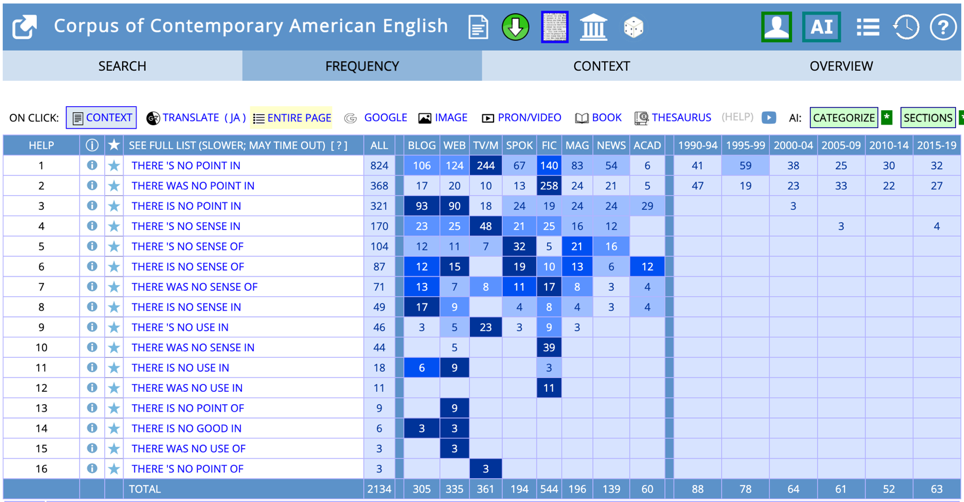Screen dimensions: 964x502
Task: Click the grey (HELP) link
Action: (x=737, y=117)
